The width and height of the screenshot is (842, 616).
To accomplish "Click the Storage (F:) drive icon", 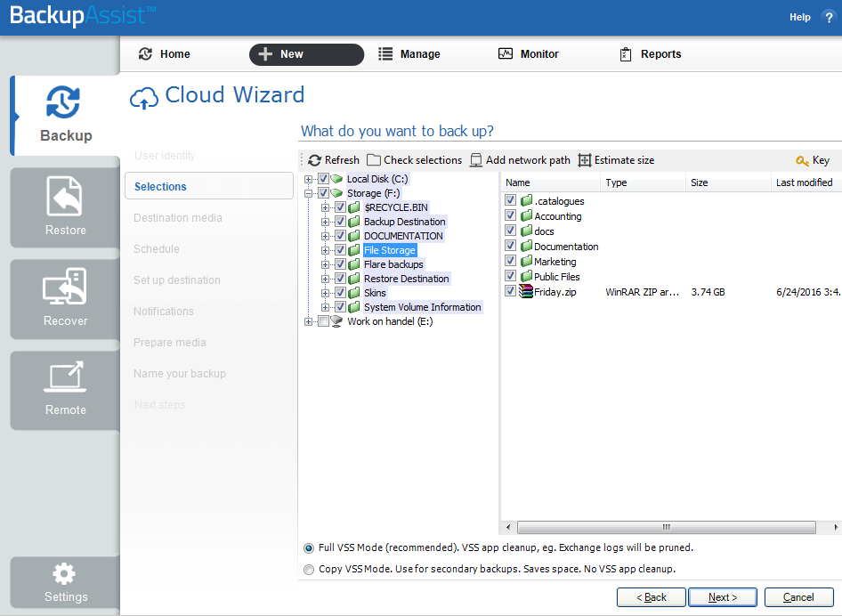I will pyautogui.click(x=336, y=193).
